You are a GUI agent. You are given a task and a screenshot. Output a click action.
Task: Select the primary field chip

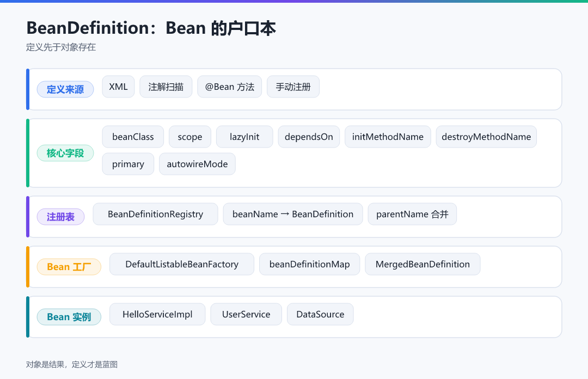(128, 164)
